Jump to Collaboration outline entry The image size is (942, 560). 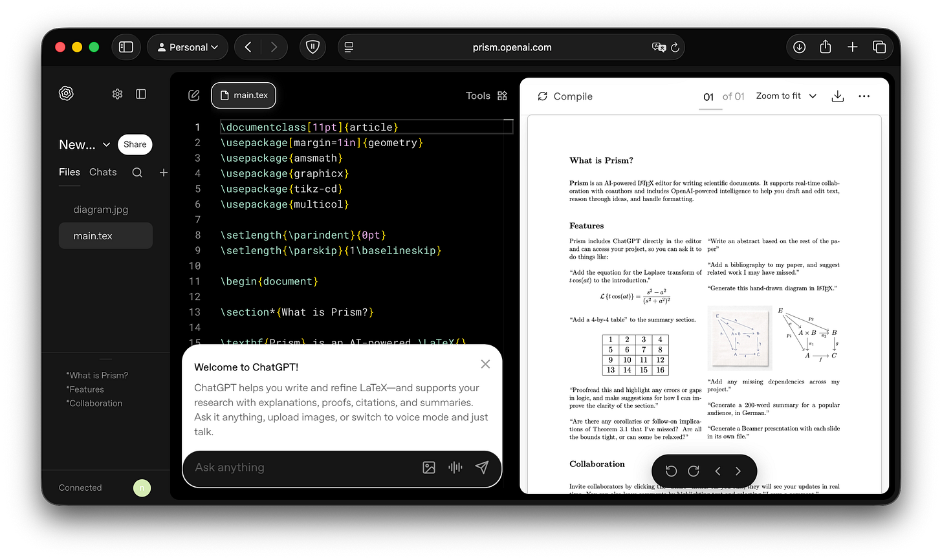94,403
